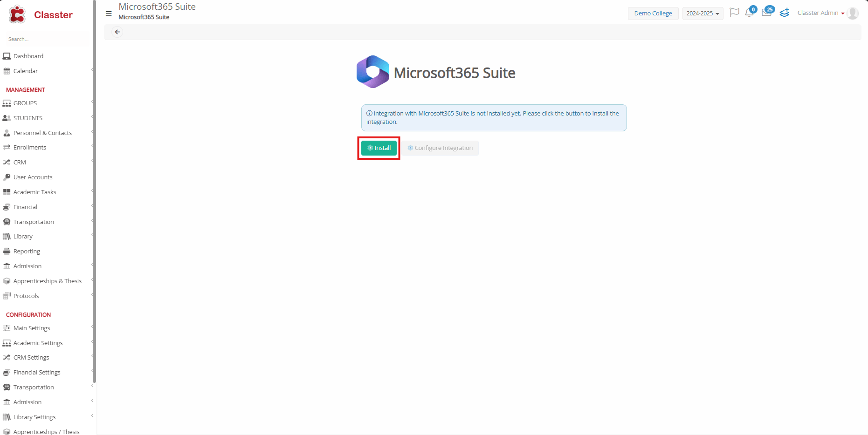
Task: Click the Academic Tasks grid icon
Action: click(x=7, y=192)
